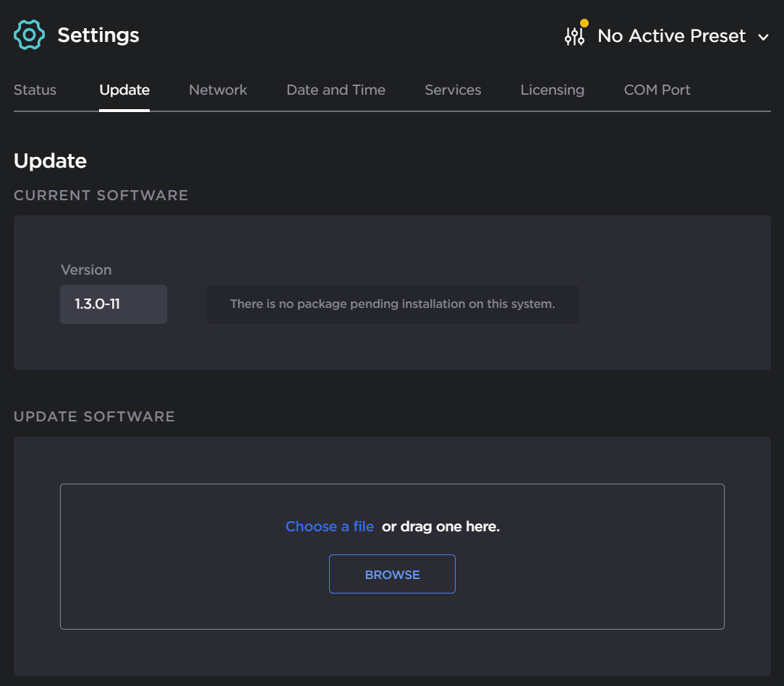The height and width of the screenshot is (686, 784).
Task: Click the CURRENT SOFTWARE section header
Action: tap(101, 196)
